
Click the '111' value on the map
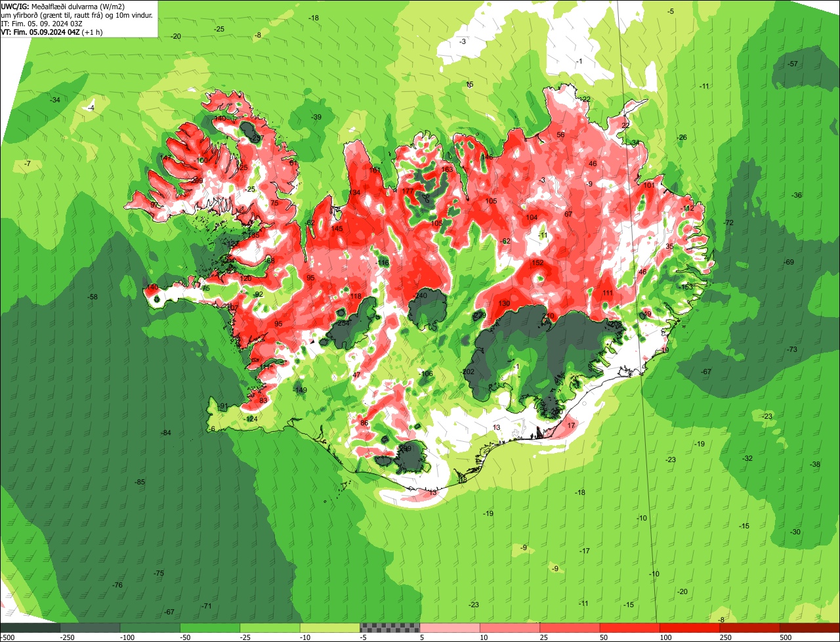click(608, 293)
